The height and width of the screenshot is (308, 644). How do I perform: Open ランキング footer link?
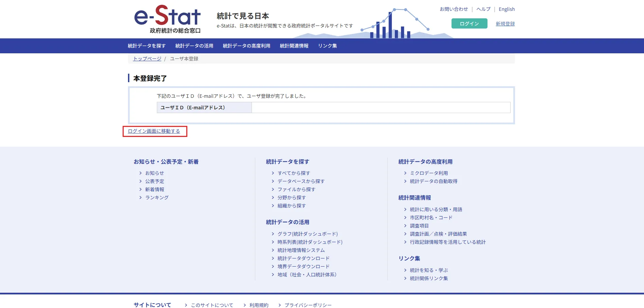pos(157,198)
